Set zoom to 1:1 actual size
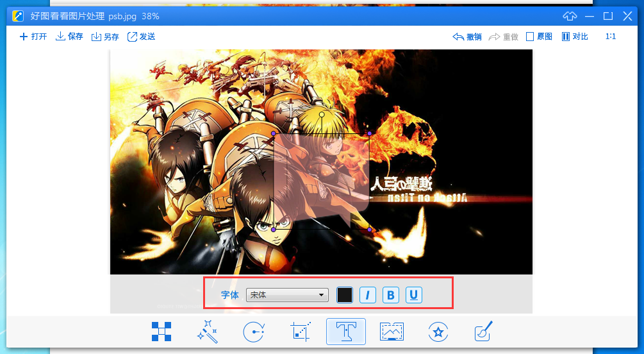The width and height of the screenshot is (644, 354). (611, 37)
